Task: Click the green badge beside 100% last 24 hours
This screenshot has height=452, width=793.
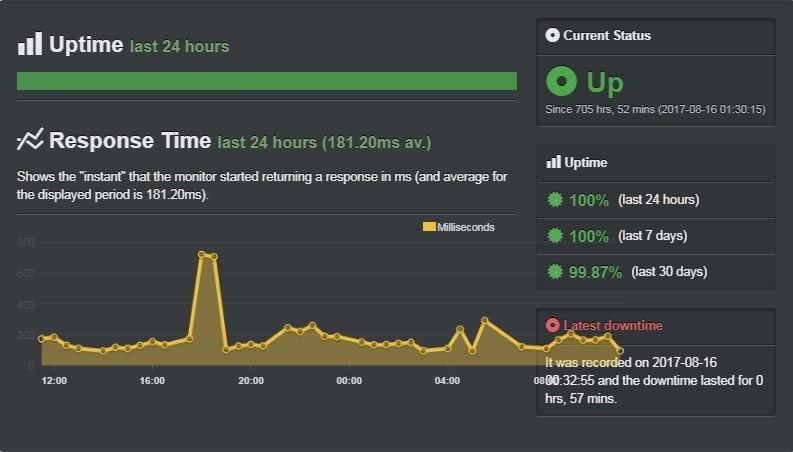Action: (555, 200)
